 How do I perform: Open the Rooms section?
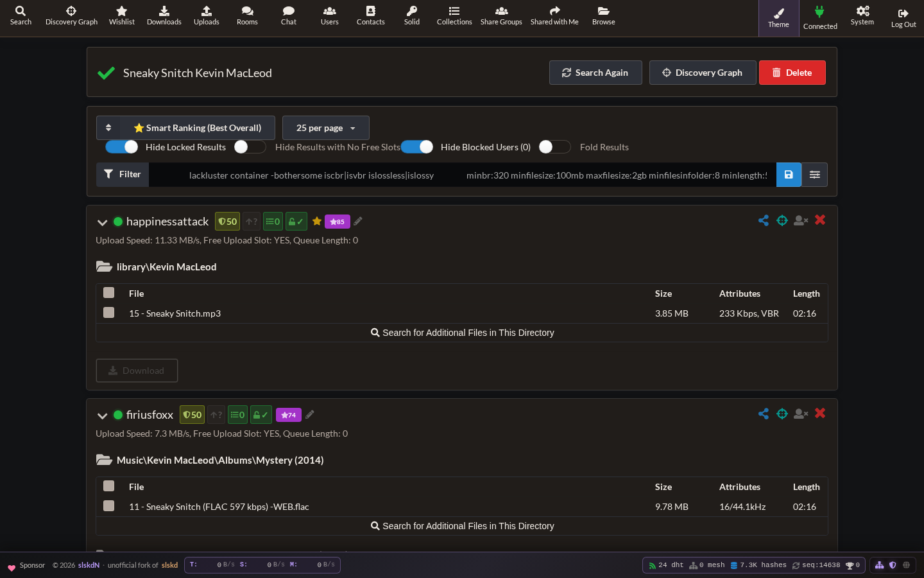(x=247, y=15)
